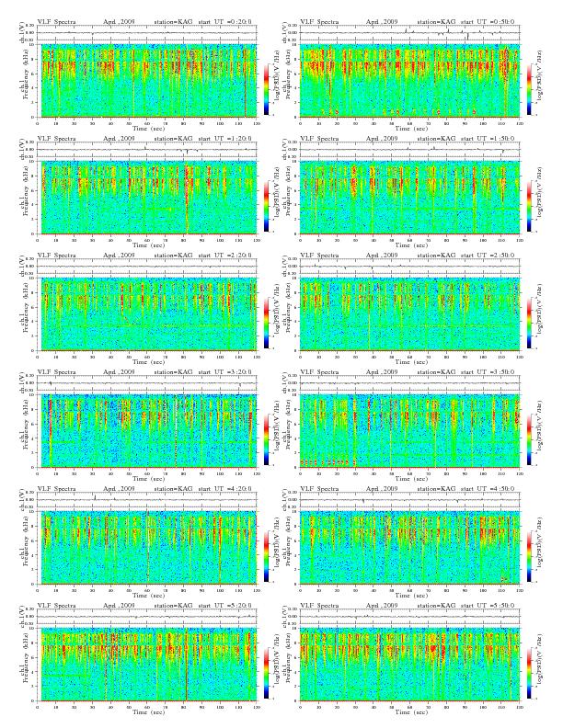Click 'Time (sec)' label under the UT 3:20:0 plot
This screenshot has height=728, width=563.
(149, 479)
